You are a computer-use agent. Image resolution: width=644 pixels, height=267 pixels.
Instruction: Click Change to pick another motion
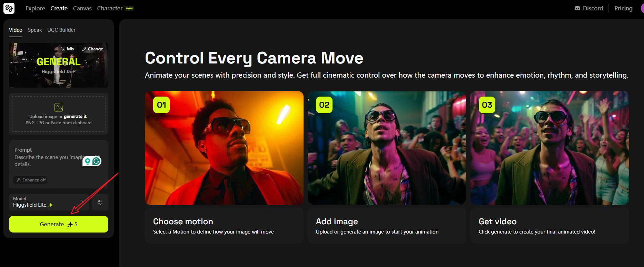point(93,49)
